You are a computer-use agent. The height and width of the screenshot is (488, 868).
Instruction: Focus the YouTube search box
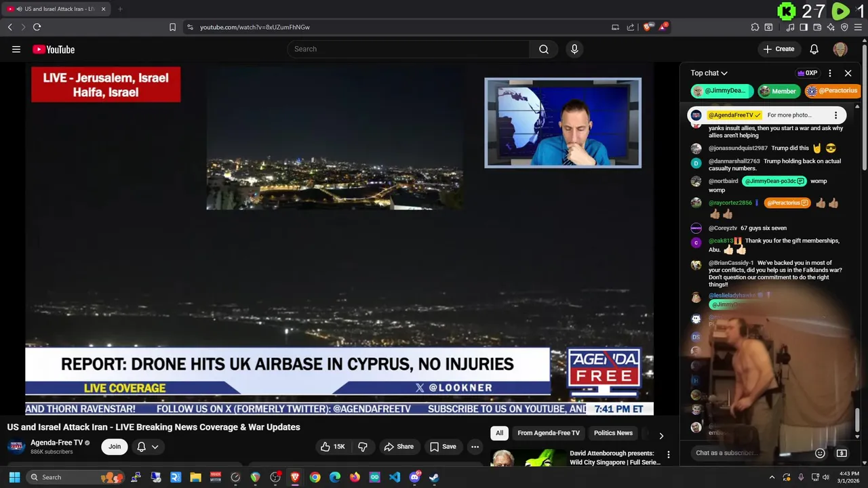(408, 49)
